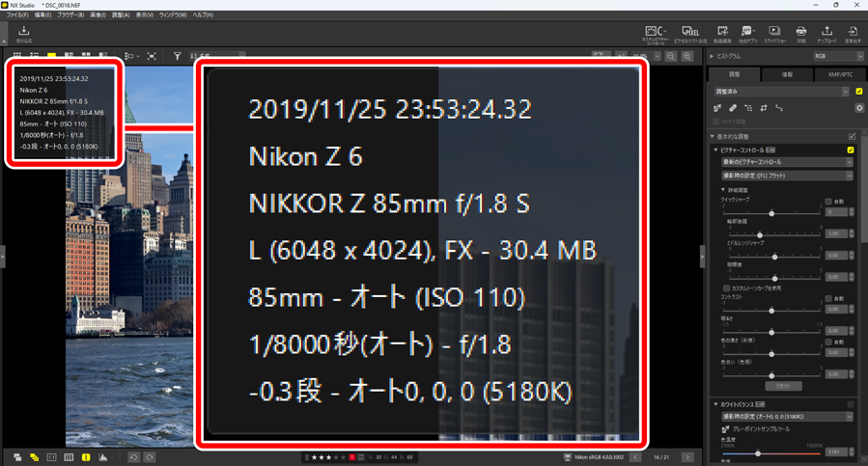This screenshot has height=466, width=868.
Task: Click the zoom in magnifier icon
Action: pyautogui.click(x=687, y=57)
